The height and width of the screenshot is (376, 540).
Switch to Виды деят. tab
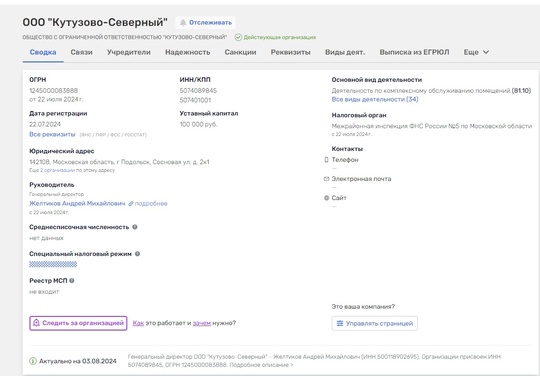[x=345, y=52]
